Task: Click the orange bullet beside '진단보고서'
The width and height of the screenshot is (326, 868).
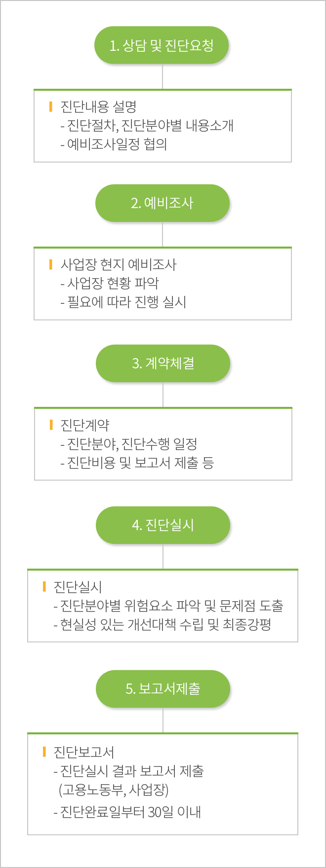Action: (x=44, y=752)
